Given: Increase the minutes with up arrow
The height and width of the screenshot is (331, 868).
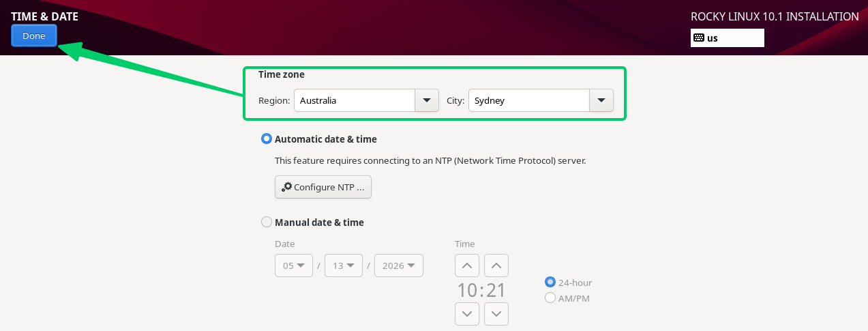Looking at the screenshot, I should click(496, 265).
